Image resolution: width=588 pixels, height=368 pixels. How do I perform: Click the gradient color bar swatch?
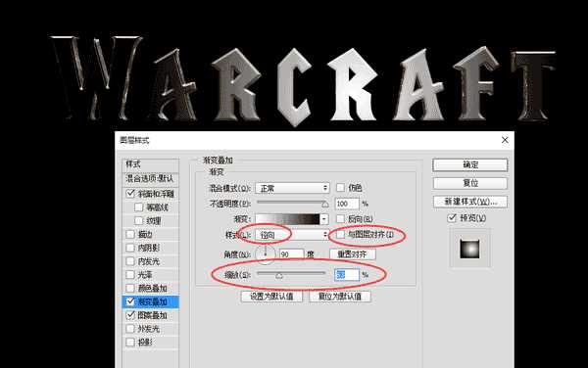(287, 219)
